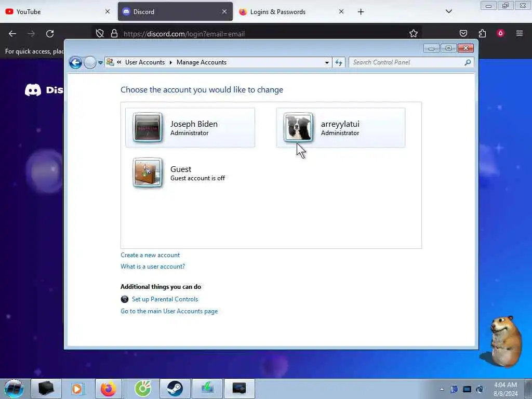Select the Guest account suitcase picture
This screenshot has height=399, width=532.
pyautogui.click(x=147, y=172)
